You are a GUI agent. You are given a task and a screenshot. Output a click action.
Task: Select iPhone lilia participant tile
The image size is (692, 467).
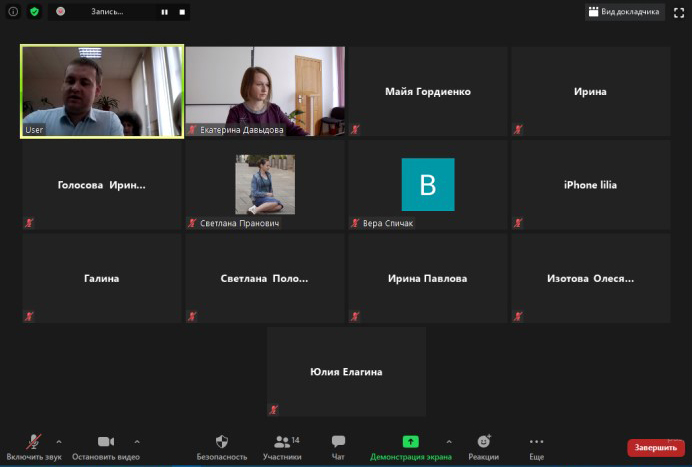pos(590,185)
